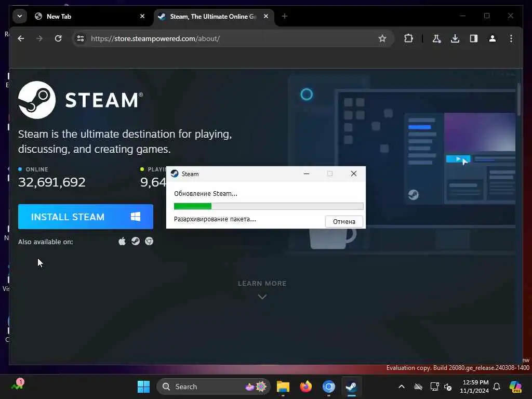Open a new browser tab with plus
Viewport: 532px width, 399px height.
tap(284, 16)
